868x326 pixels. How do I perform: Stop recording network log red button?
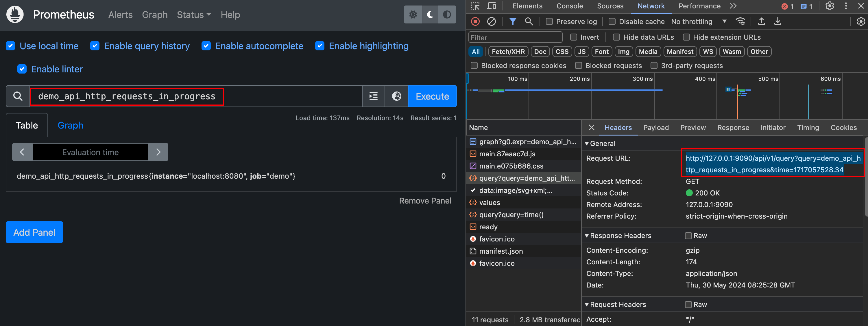[475, 22]
